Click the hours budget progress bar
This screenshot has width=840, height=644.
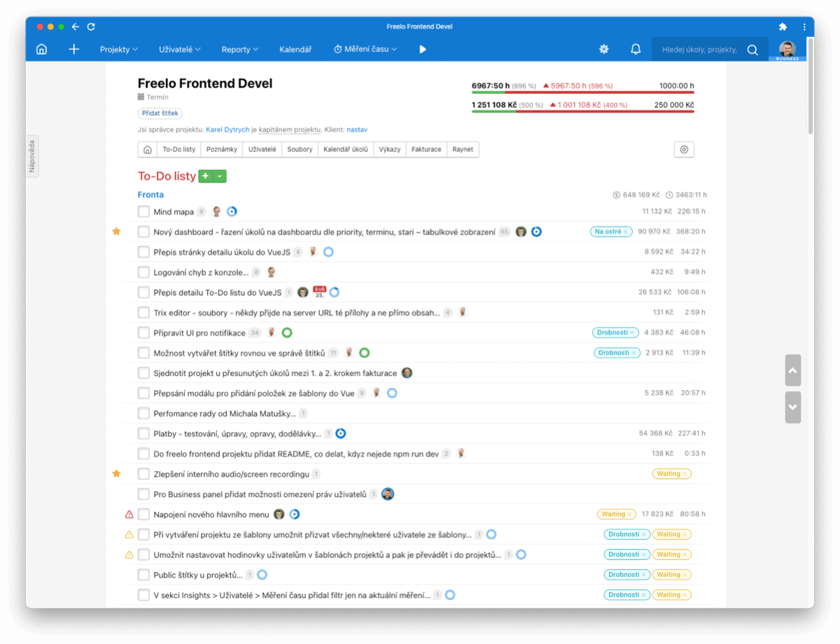click(582, 92)
